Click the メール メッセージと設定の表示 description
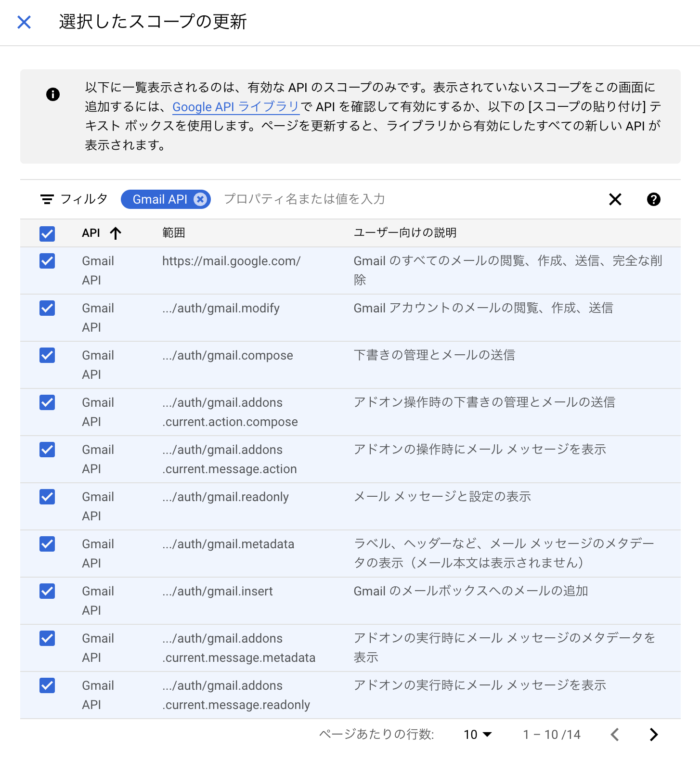700x774 pixels. (442, 497)
